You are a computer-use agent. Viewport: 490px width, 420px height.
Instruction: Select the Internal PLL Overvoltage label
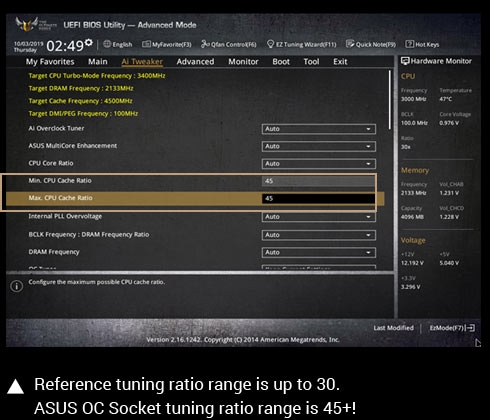click(65, 216)
